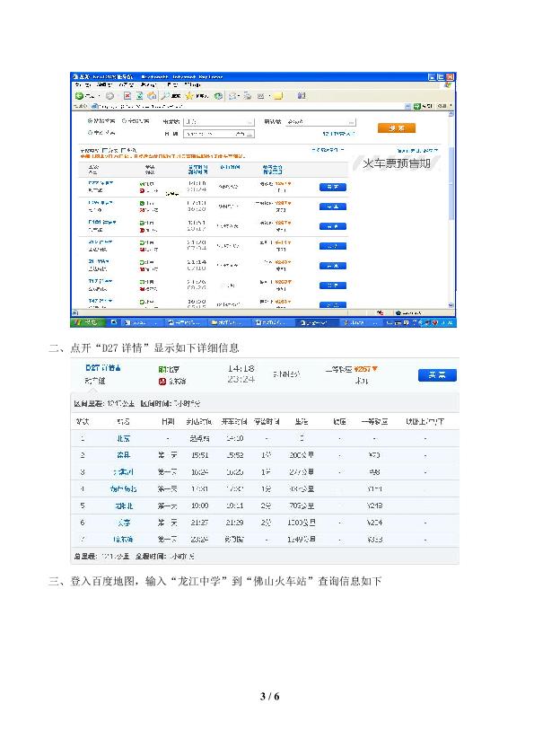Click the Refresh page icon in browser toolbar

point(139,96)
